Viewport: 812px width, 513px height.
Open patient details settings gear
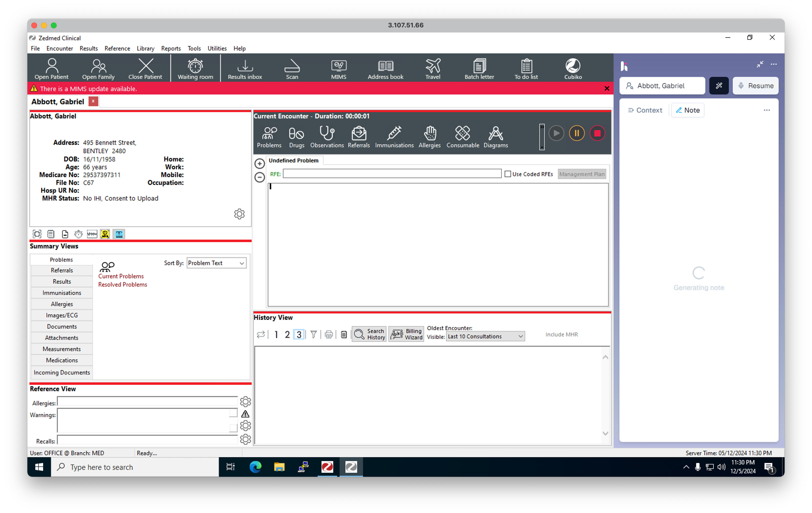pos(239,214)
